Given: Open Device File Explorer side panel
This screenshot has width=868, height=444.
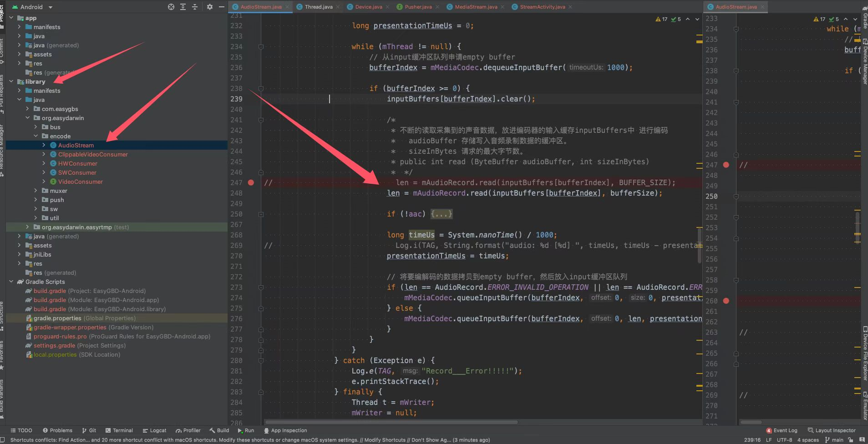Looking at the screenshot, I should click(x=865, y=353).
